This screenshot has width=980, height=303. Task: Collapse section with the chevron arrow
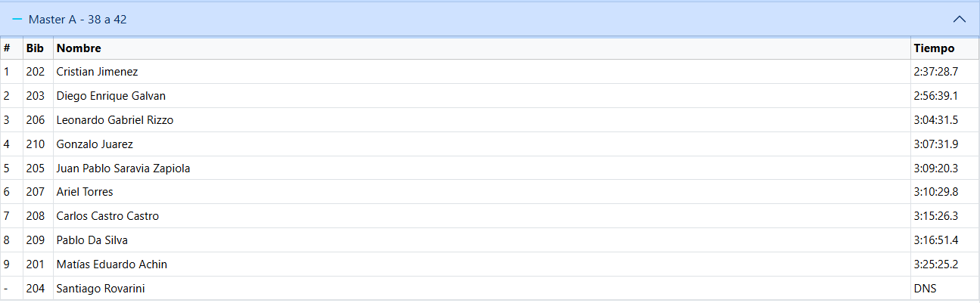pyautogui.click(x=960, y=20)
